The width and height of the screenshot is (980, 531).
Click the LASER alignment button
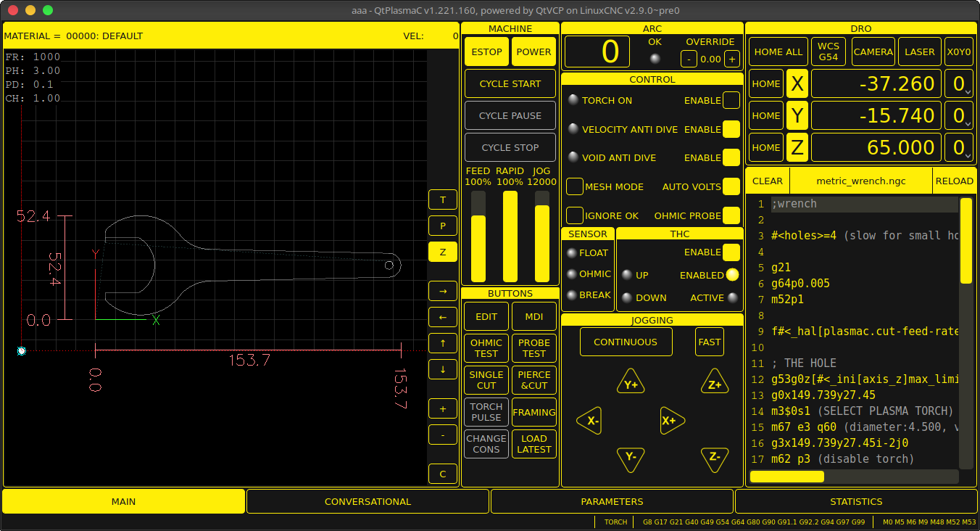point(920,52)
